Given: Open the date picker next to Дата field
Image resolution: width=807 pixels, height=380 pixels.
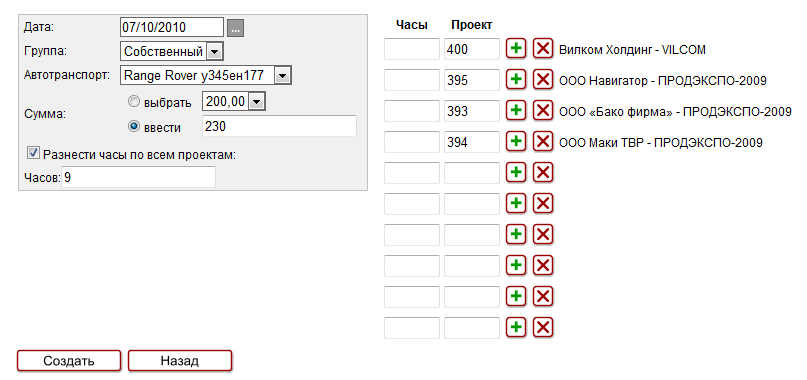Looking at the screenshot, I should click(235, 28).
